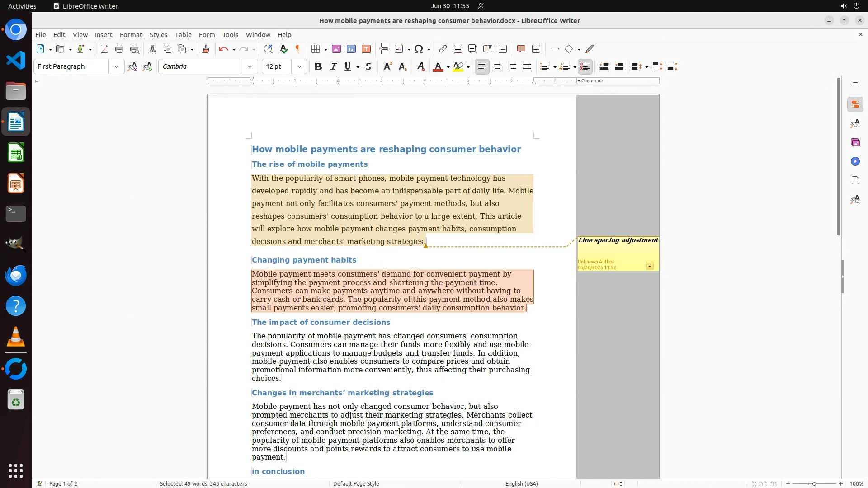Open the Format menu
Image resolution: width=868 pixels, height=488 pixels.
coord(131,34)
